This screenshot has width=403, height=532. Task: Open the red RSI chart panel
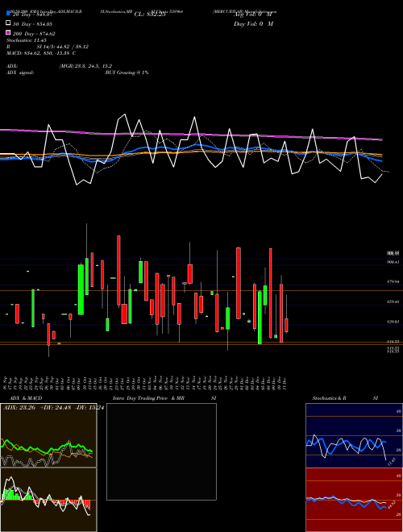[x=354, y=500]
